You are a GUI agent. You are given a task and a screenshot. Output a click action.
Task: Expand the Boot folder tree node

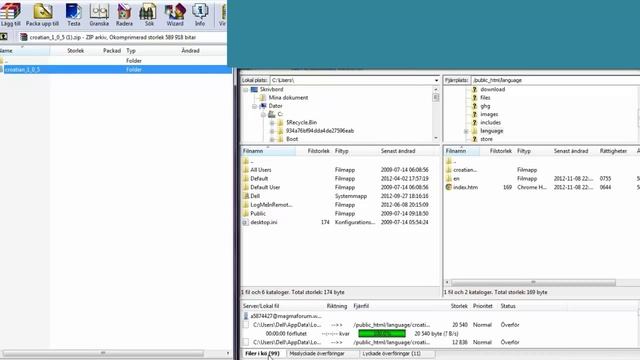click(x=272, y=139)
